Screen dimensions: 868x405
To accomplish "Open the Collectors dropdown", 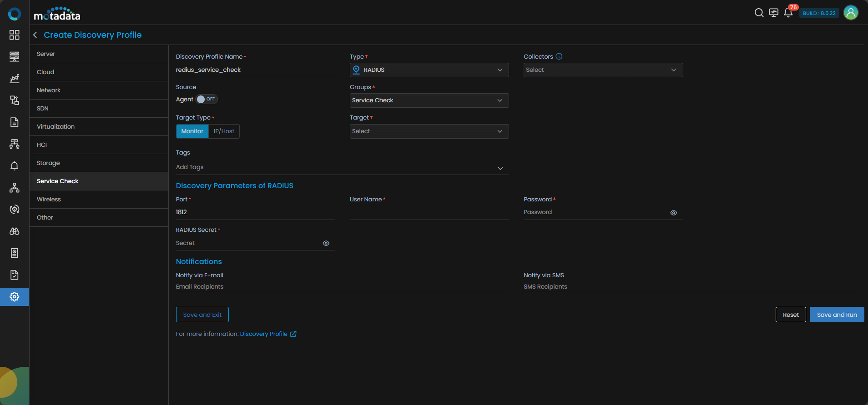I will click(603, 70).
